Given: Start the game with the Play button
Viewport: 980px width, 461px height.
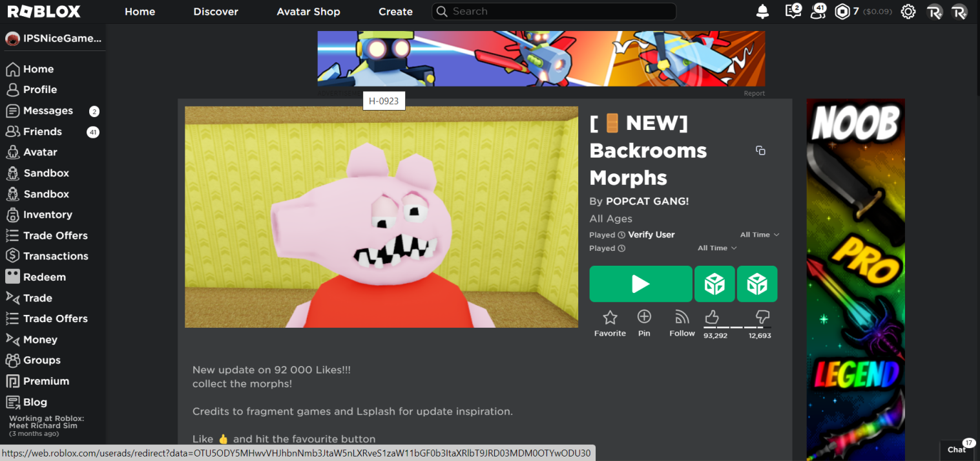Looking at the screenshot, I should pos(641,284).
